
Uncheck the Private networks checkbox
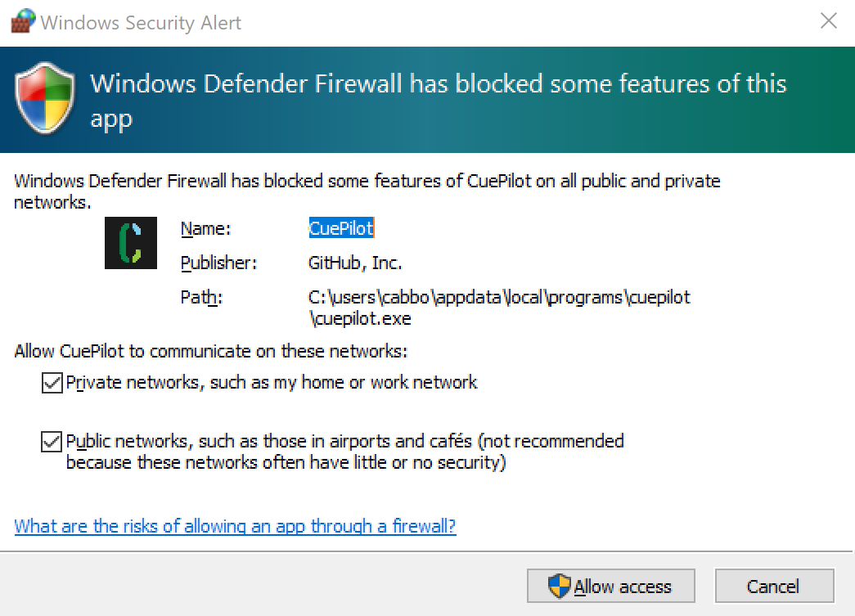52,381
